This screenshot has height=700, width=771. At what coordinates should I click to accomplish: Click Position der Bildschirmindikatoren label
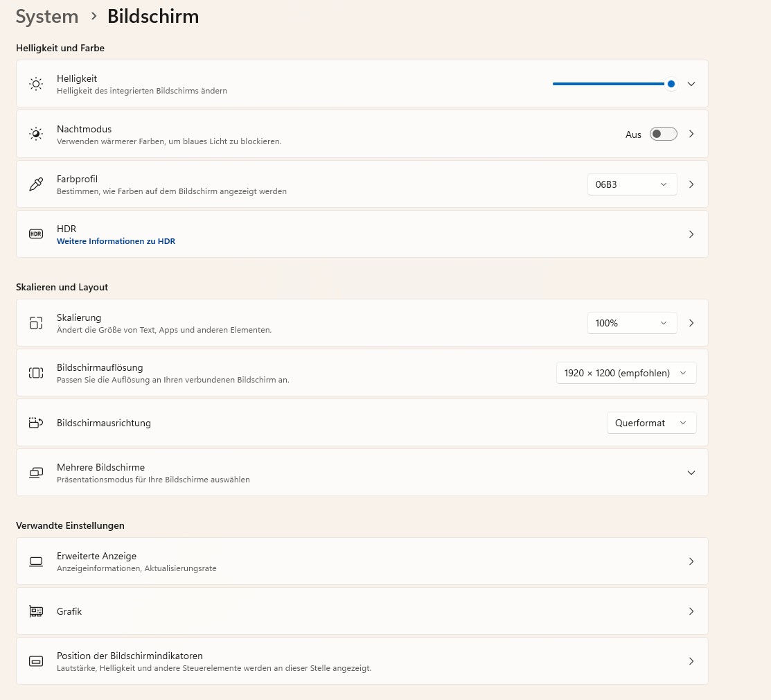click(130, 656)
